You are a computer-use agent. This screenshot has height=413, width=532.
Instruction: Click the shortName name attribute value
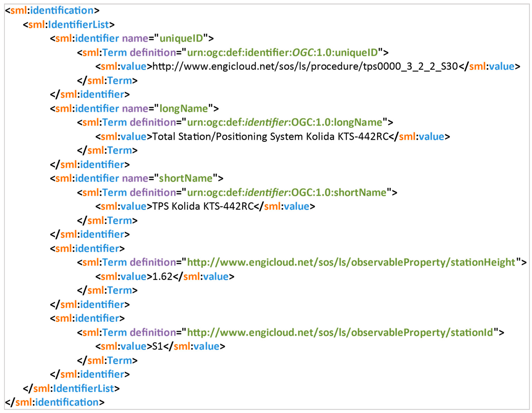(x=186, y=178)
